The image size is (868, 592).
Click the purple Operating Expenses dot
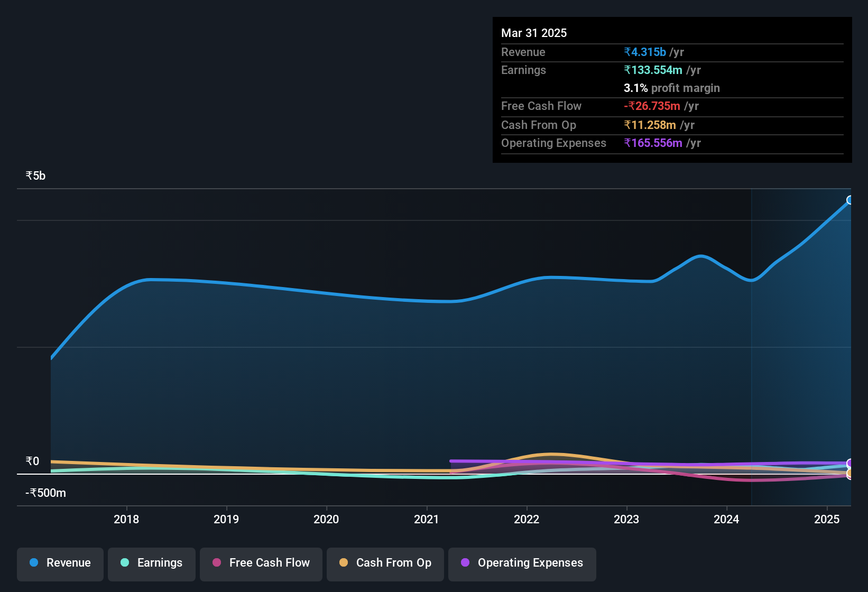[465, 563]
